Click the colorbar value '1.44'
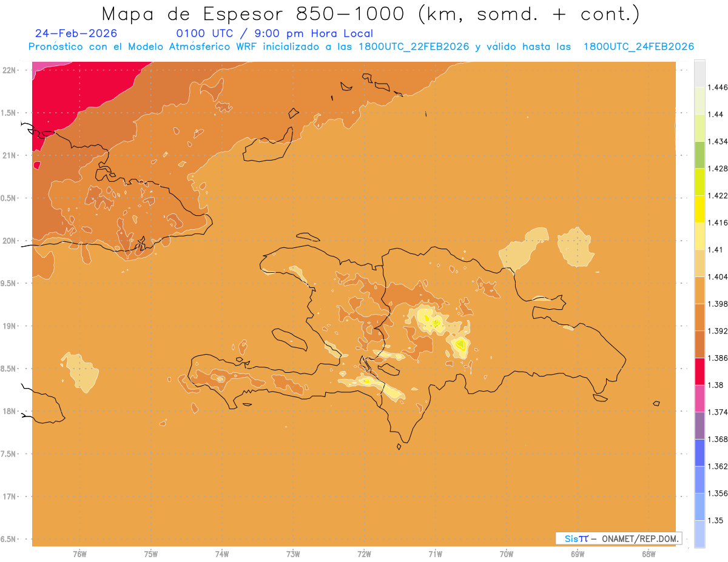 (716, 115)
